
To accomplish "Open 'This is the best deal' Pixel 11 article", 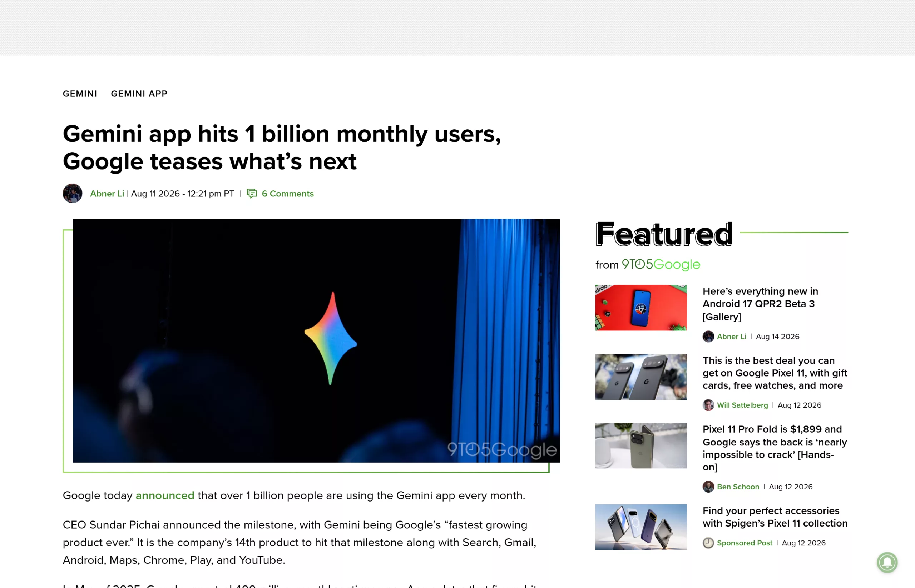I will [x=775, y=373].
